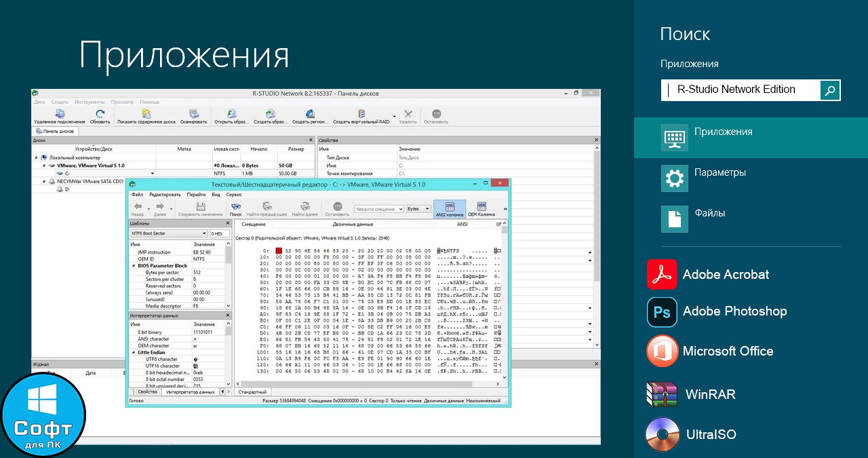The image size is (868, 458).
Task: Open the Введите смещение offset combo box
Action: pos(379,209)
